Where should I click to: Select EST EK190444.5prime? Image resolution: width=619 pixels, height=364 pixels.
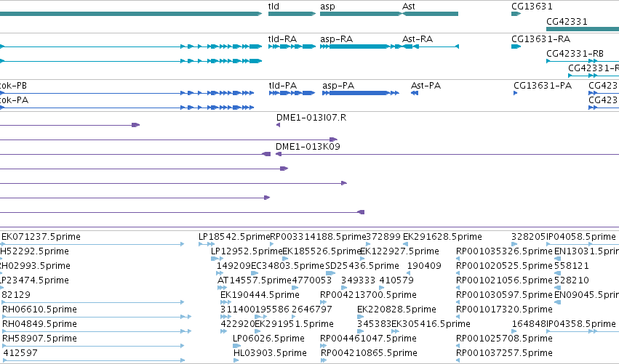(260, 295)
